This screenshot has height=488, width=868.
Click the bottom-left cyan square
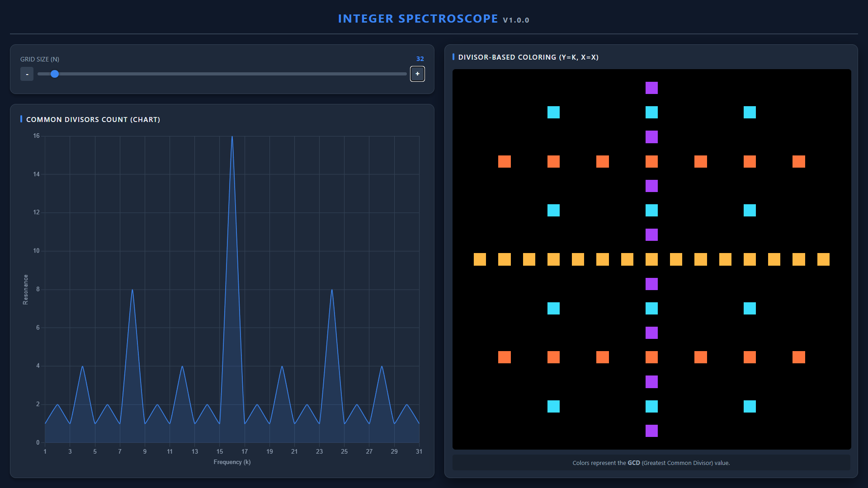(553, 406)
